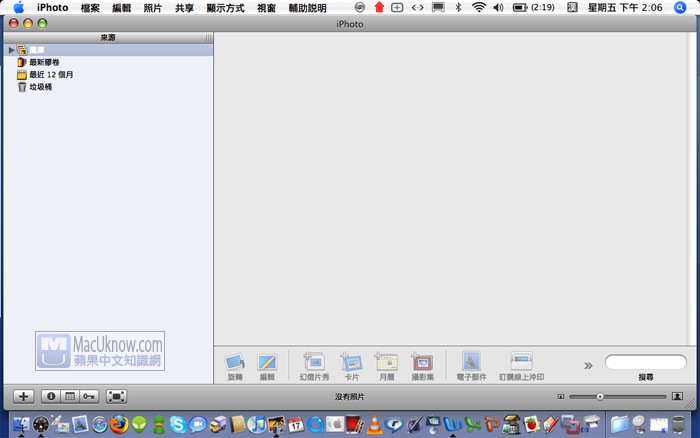Open the iPhoto application menu
The width and height of the screenshot is (700, 438).
pos(52,8)
